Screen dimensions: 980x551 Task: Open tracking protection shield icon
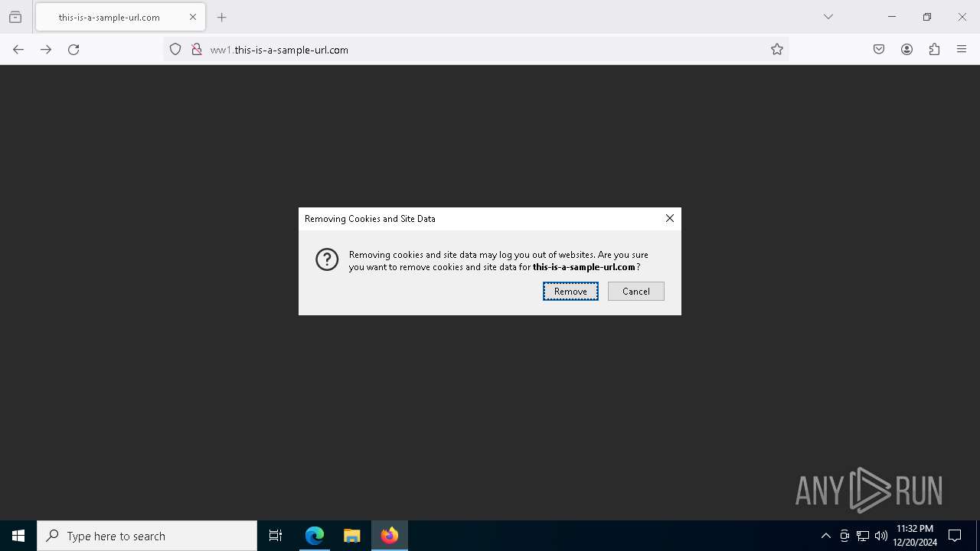pos(175,50)
